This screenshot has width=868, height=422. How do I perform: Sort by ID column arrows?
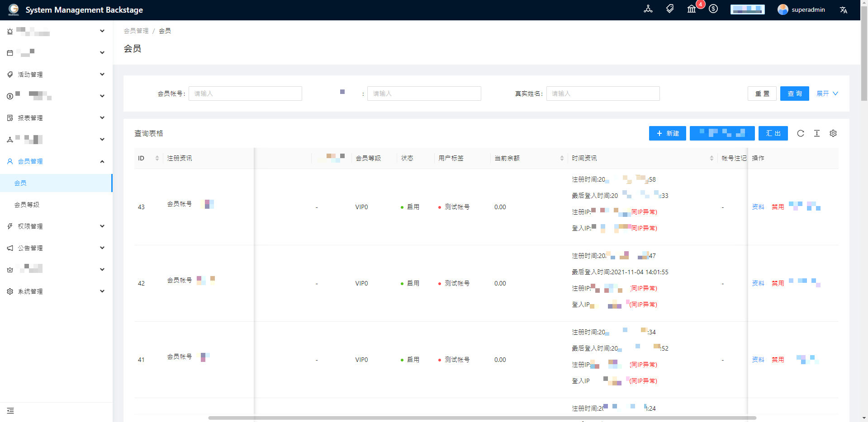[x=157, y=158]
